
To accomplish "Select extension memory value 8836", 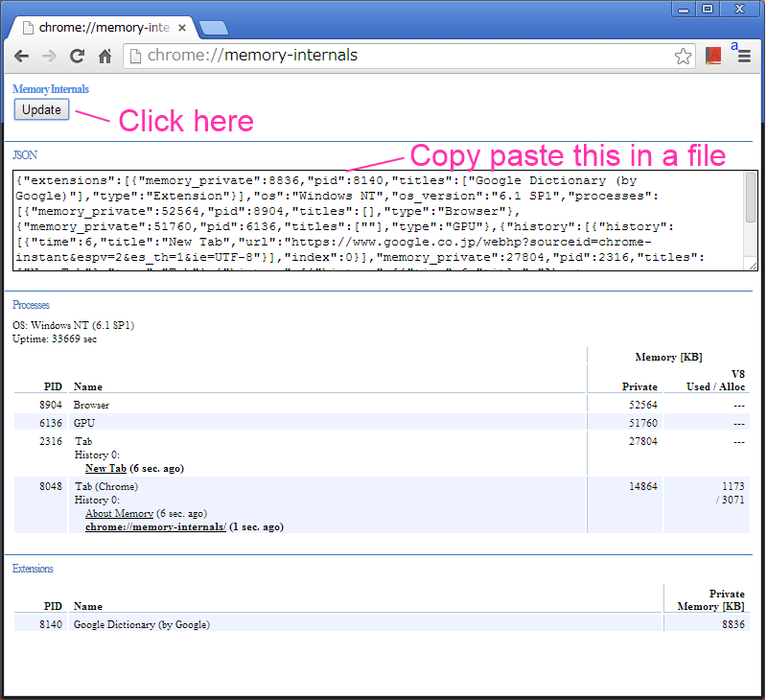I will [x=733, y=624].
